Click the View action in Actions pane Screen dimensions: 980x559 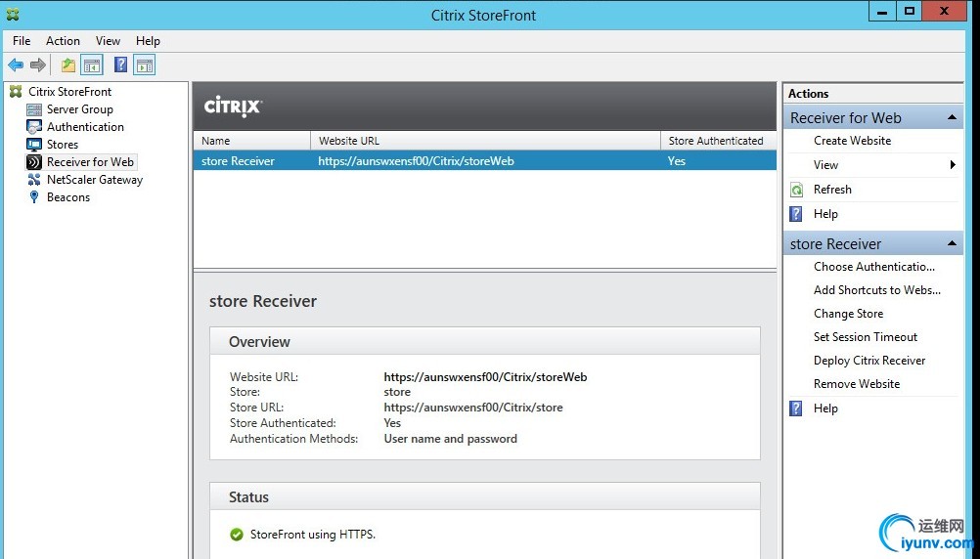pos(825,165)
